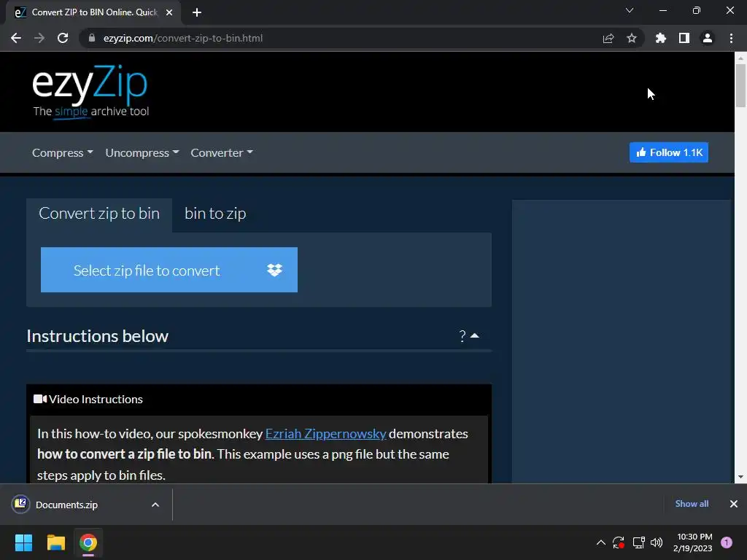Show hidden system tray icons

coord(601,542)
